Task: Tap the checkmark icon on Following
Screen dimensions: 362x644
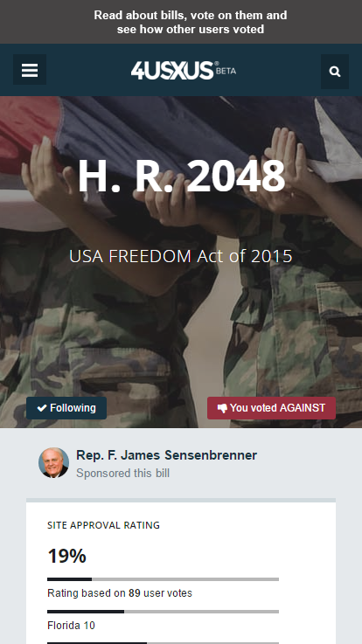Action: pyautogui.click(x=42, y=408)
